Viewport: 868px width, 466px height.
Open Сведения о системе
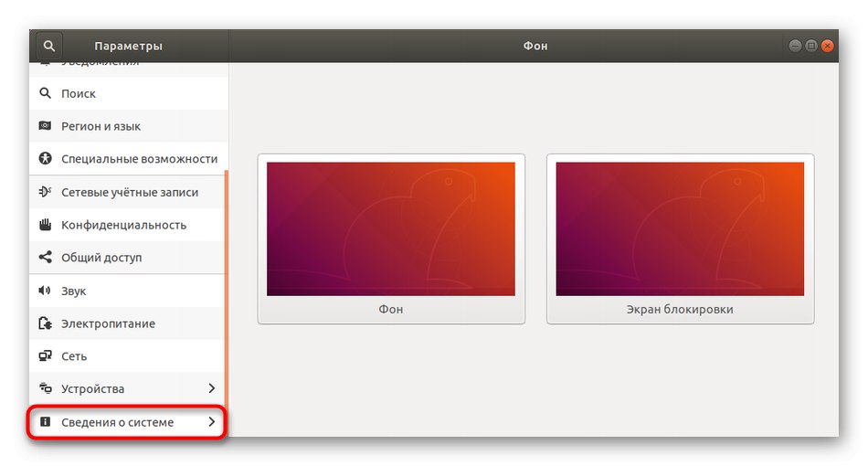tap(128, 422)
